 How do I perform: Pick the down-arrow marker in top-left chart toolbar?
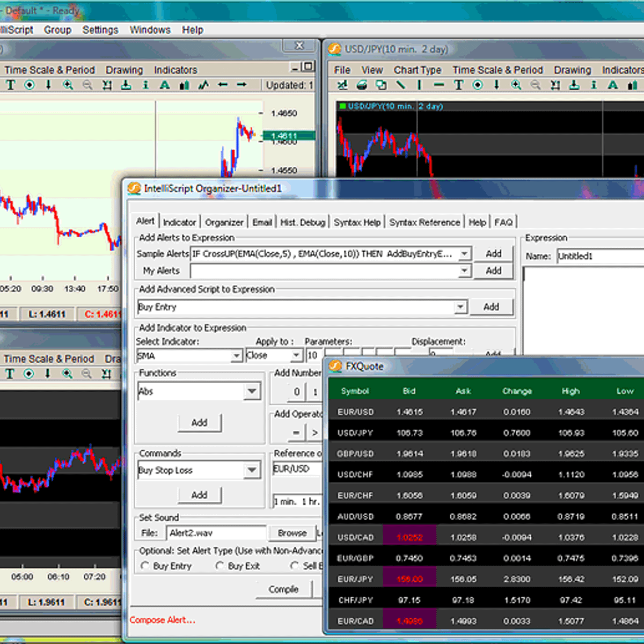coord(48,85)
